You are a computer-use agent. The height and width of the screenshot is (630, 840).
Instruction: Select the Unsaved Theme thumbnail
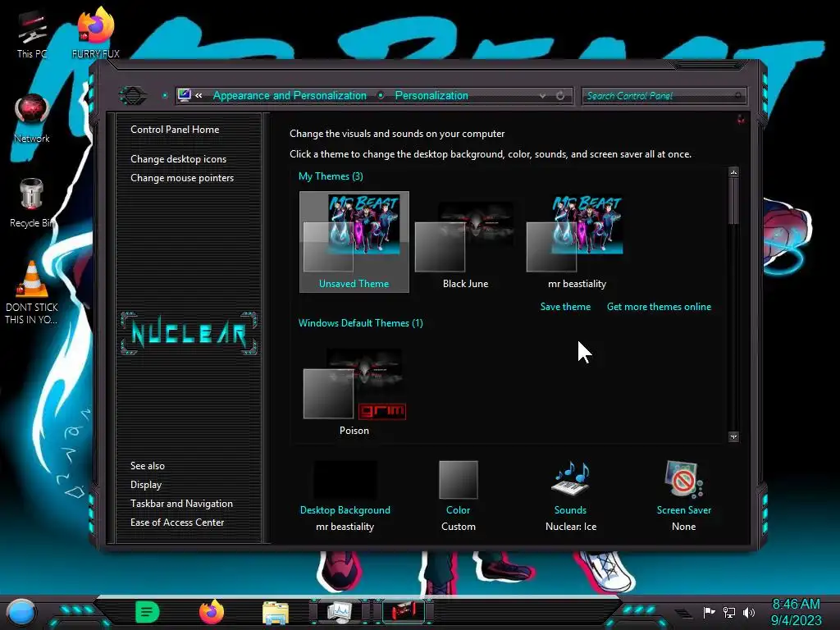(x=354, y=242)
